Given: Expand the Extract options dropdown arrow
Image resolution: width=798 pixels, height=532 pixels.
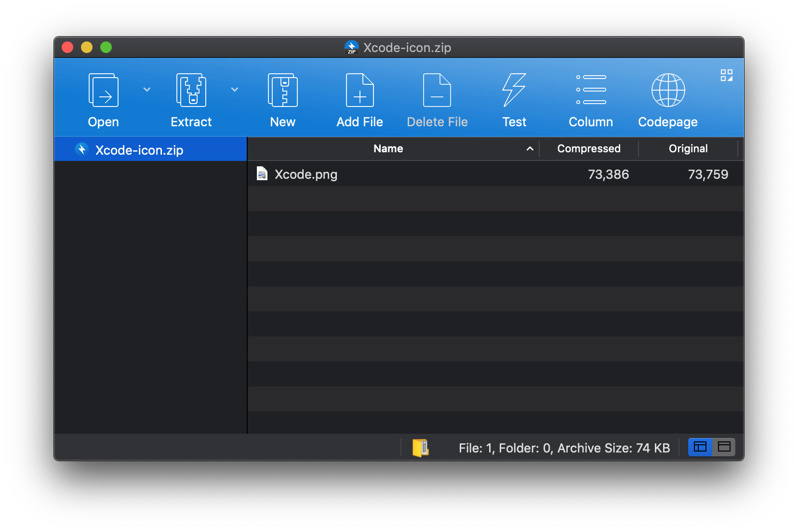Looking at the screenshot, I should 235,90.
